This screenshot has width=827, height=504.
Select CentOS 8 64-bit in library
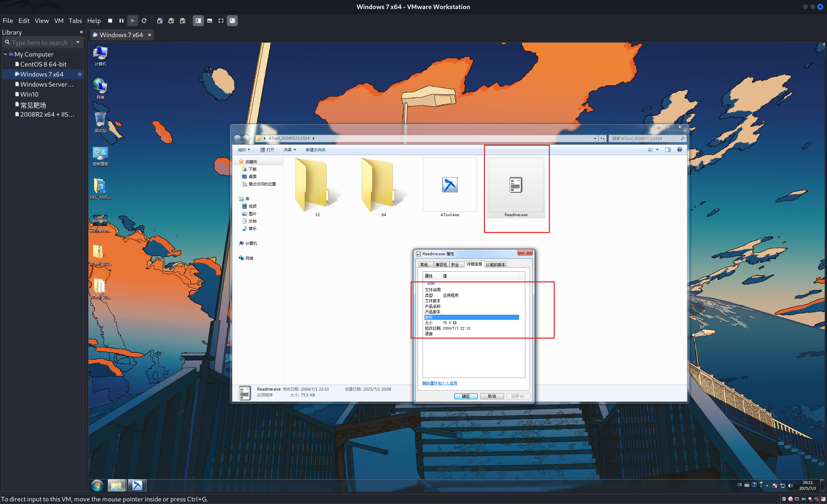[x=43, y=64]
